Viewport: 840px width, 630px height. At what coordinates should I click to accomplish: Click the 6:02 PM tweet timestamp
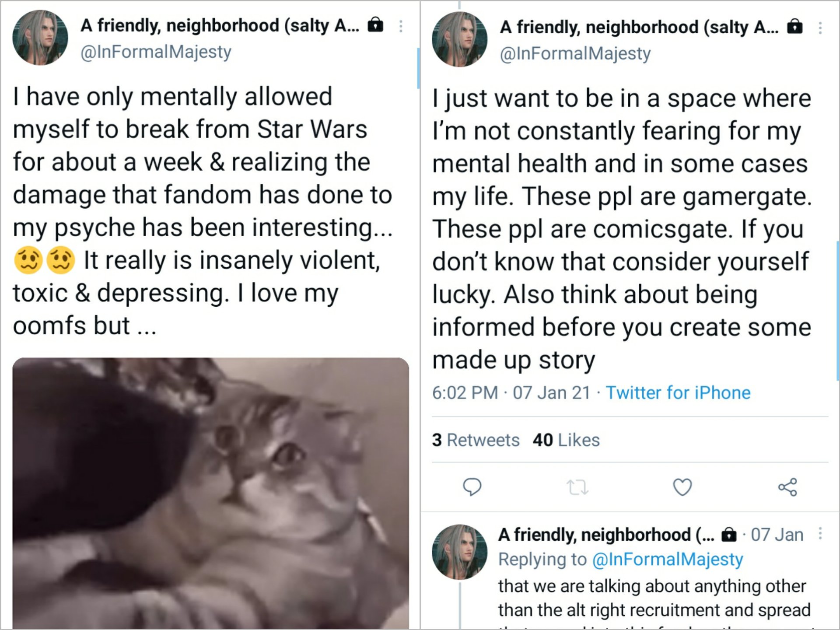tap(465, 392)
